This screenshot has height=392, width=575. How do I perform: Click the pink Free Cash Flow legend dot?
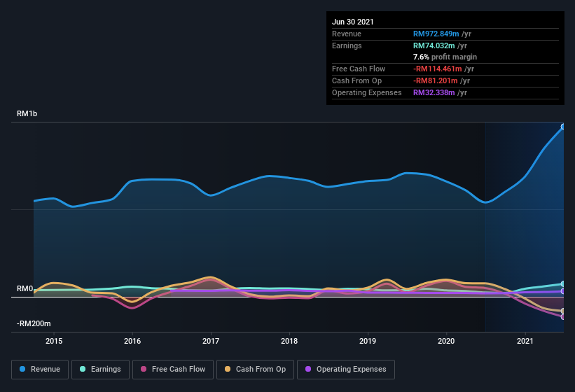[144, 369]
